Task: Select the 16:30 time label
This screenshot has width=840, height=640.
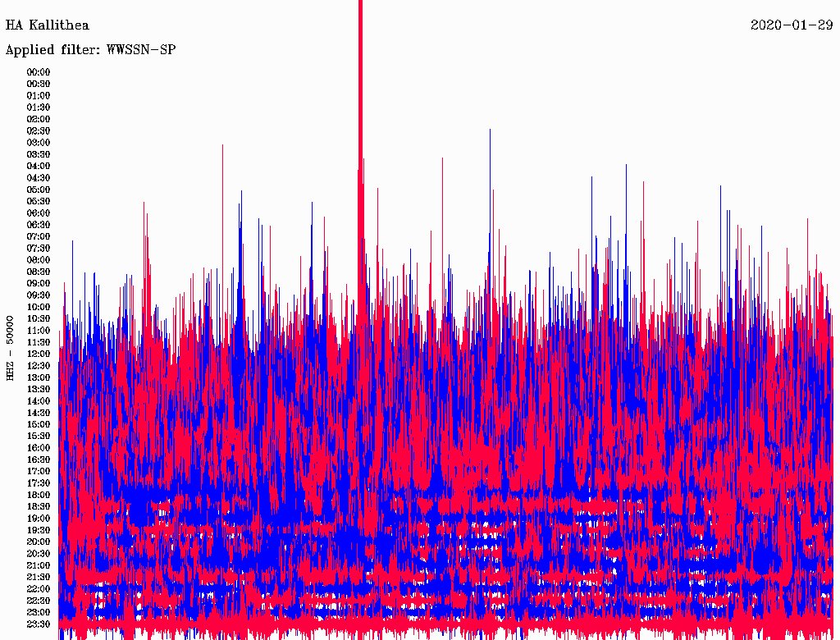Action: tap(39, 460)
